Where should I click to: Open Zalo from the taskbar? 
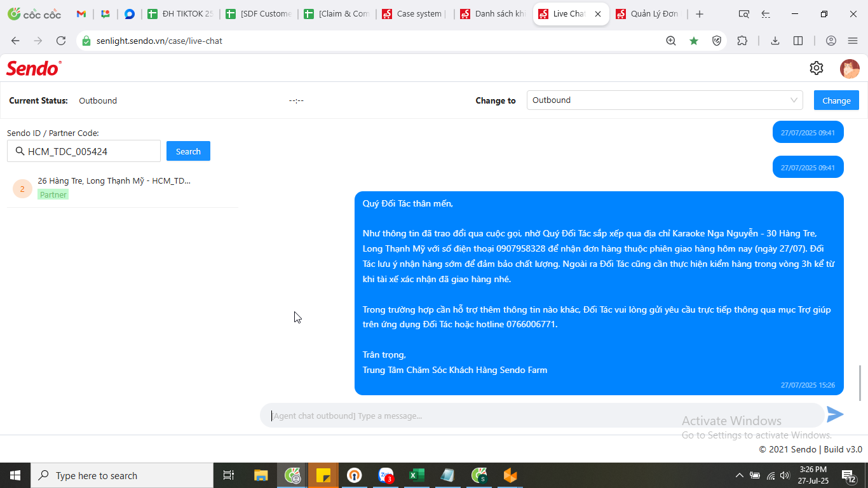click(x=386, y=475)
